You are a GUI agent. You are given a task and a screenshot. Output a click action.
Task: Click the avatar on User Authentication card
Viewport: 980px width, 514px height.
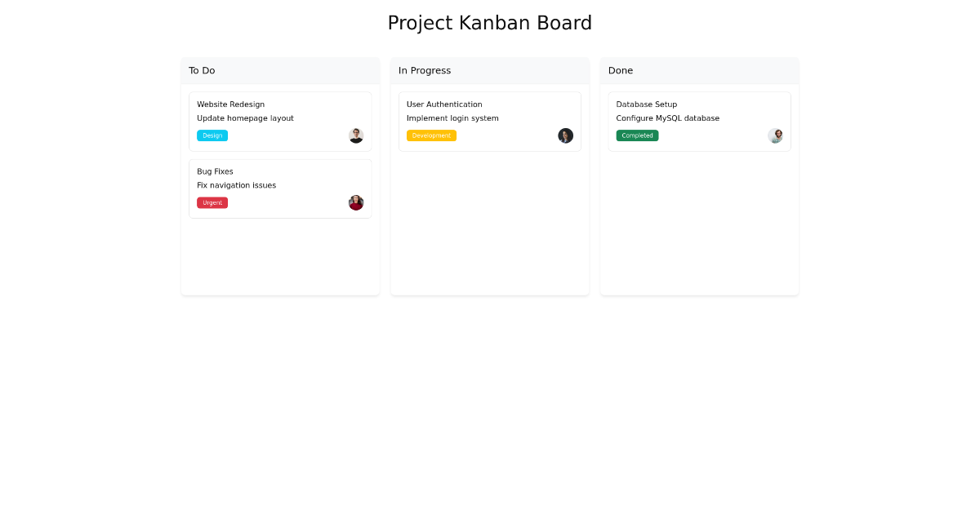pos(565,135)
